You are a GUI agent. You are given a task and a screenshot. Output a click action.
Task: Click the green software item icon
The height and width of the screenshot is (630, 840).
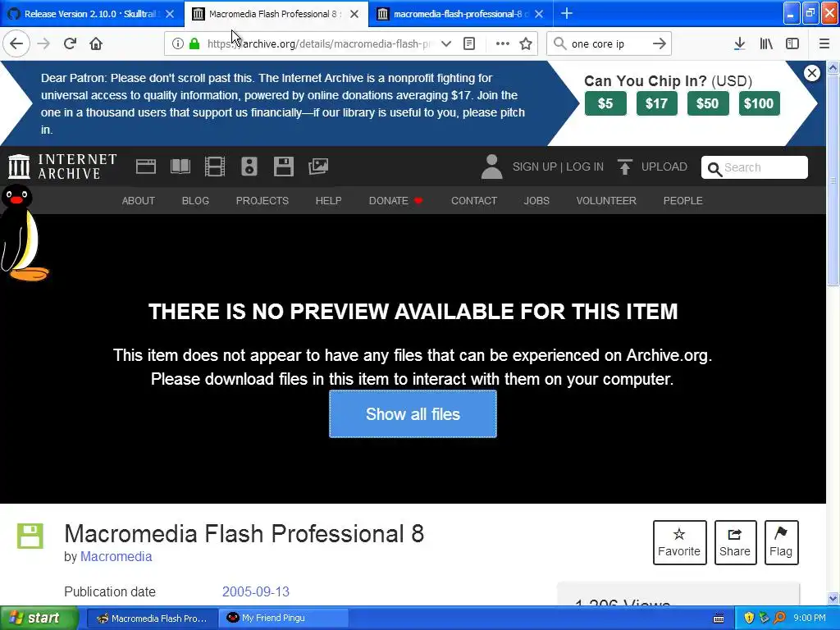[x=30, y=536]
